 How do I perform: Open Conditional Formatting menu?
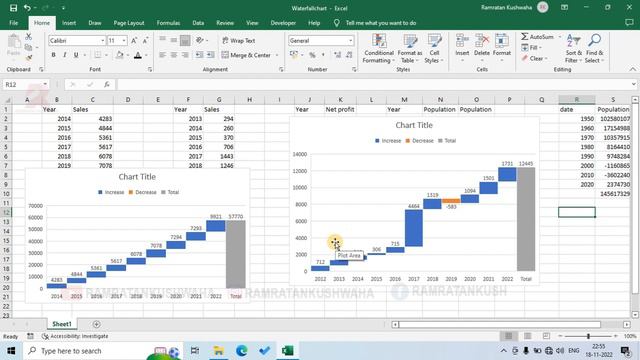click(379, 49)
